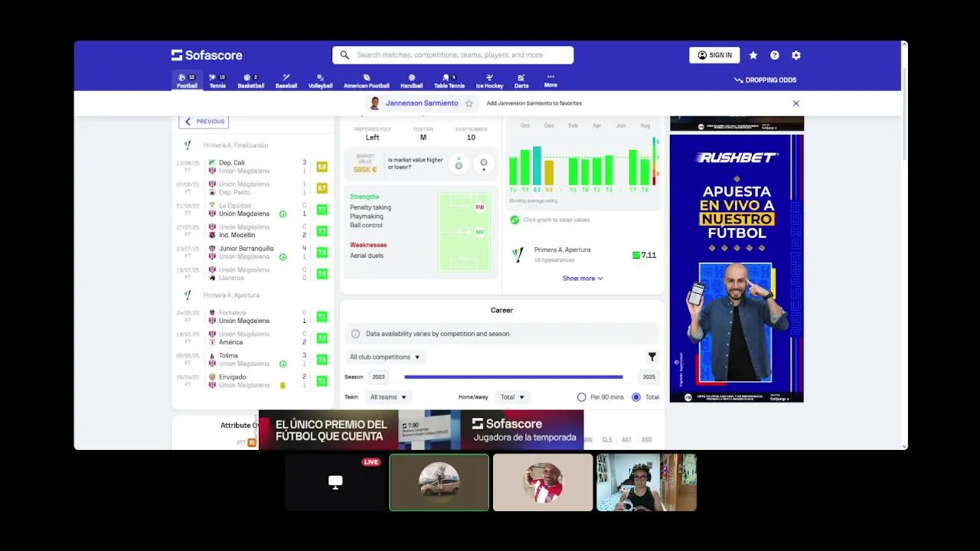The width and height of the screenshot is (980, 551).
Task: Close the player favorites banner
Action: click(x=796, y=103)
